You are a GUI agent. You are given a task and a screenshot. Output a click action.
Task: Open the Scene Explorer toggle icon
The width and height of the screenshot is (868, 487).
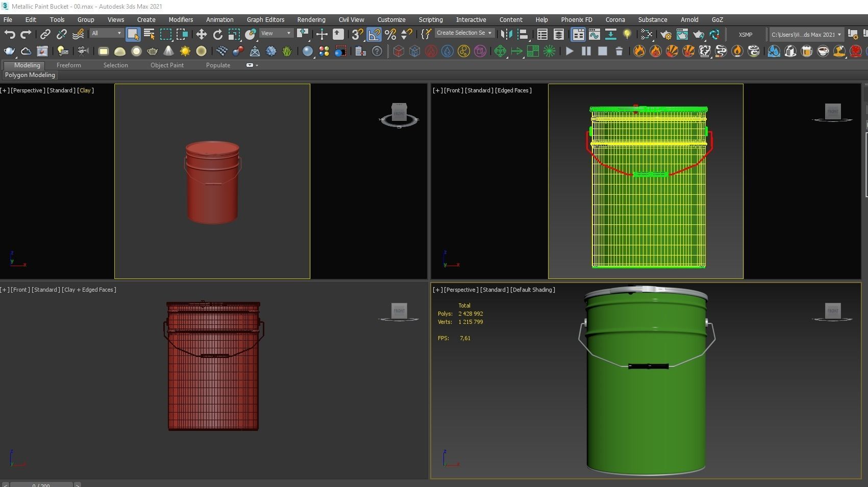coord(542,34)
